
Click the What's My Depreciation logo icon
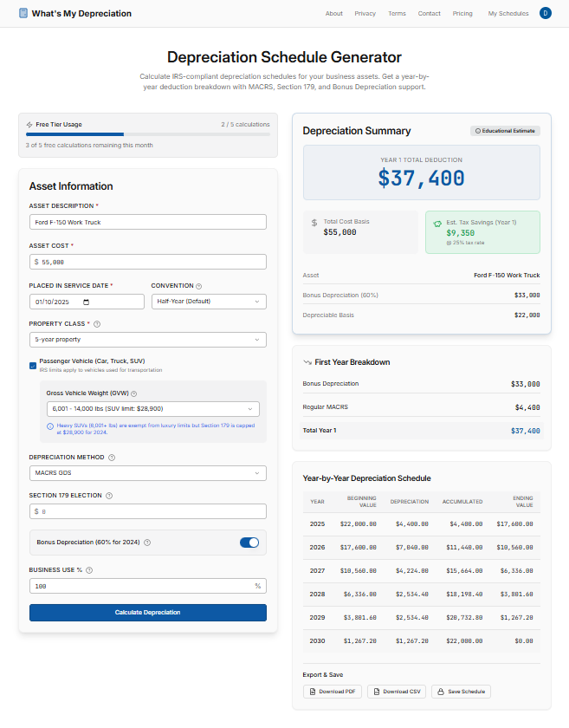(23, 13)
